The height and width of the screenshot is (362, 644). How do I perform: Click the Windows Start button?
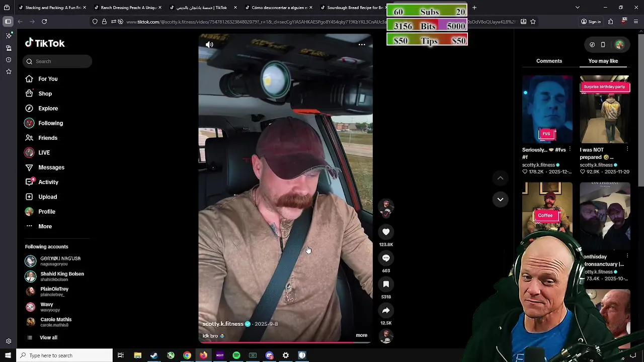8,355
